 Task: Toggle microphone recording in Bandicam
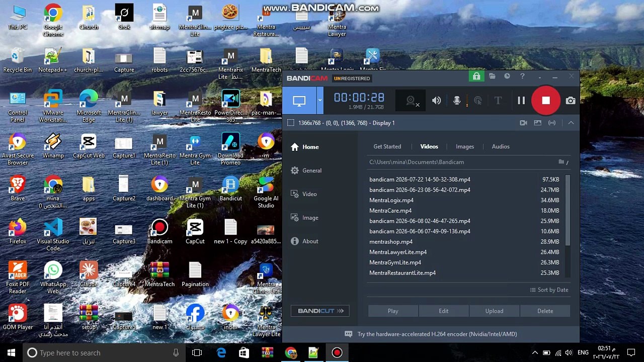tap(457, 101)
